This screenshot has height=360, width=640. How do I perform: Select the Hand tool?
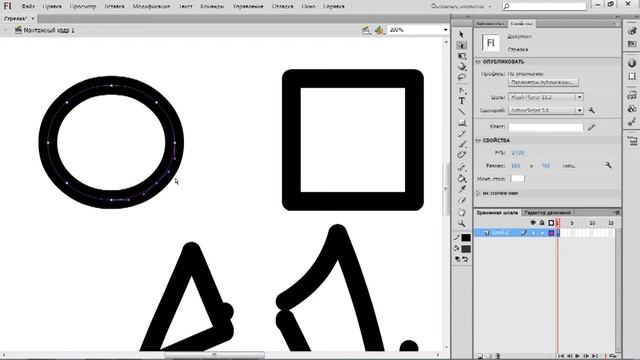tap(461, 213)
